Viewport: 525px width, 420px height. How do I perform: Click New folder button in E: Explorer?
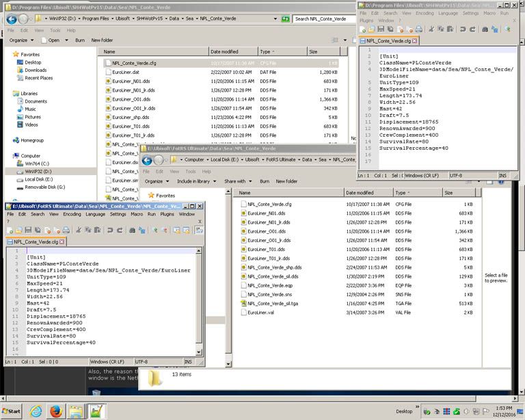(286, 181)
